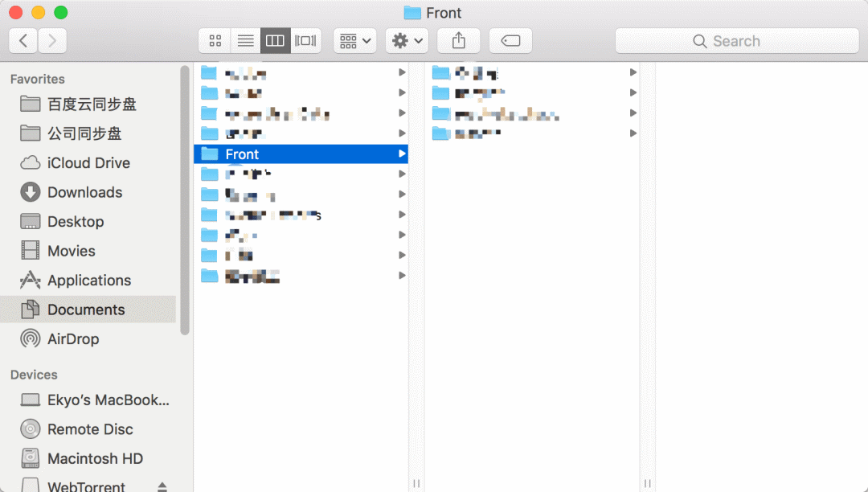Click the Remote Disc icon
The image size is (868, 492).
(30, 429)
